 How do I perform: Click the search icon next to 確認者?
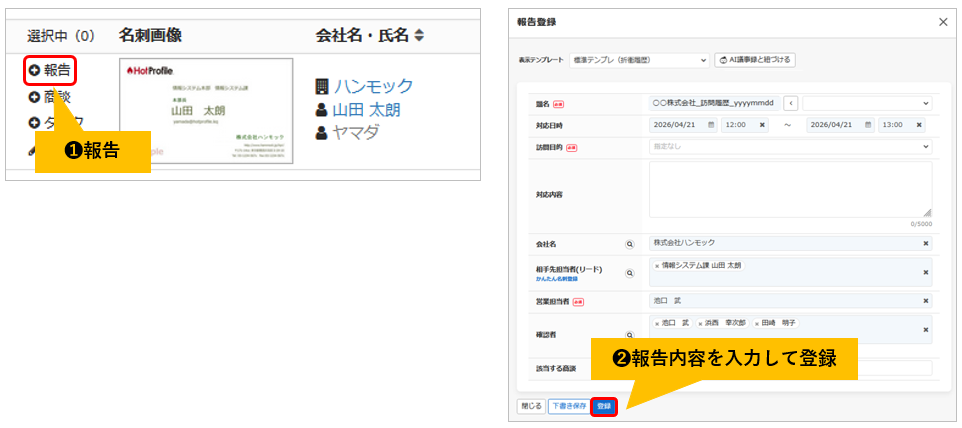[629, 335]
